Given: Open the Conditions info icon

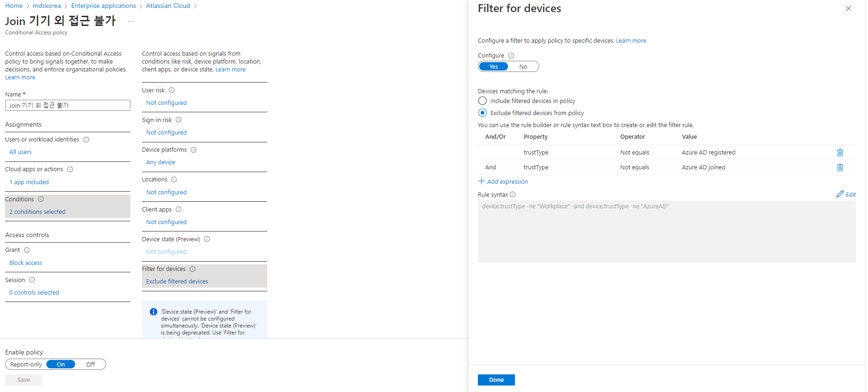Looking at the screenshot, I should (x=41, y=199).
